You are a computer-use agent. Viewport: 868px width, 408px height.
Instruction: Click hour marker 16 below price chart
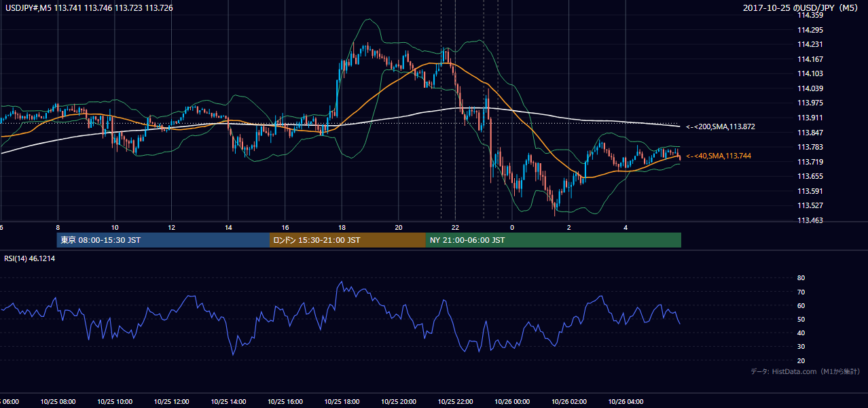285,228
